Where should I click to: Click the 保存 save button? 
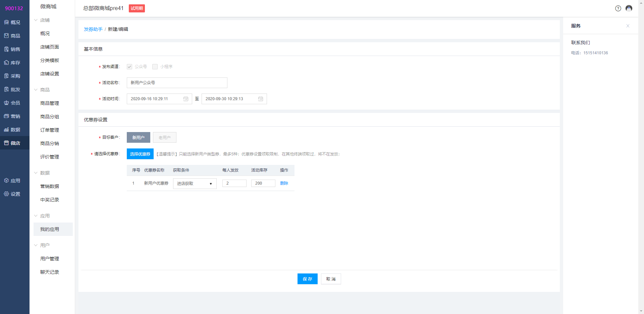click(x=307, y=279)
